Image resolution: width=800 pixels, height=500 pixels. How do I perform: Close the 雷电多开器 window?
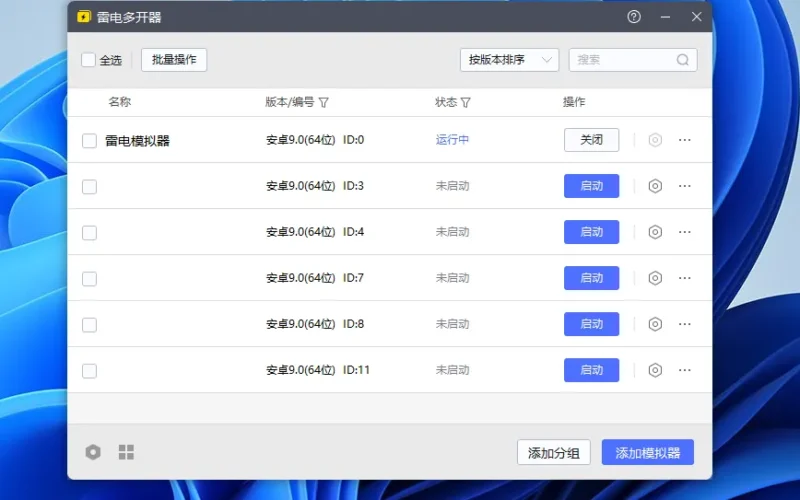696,17
